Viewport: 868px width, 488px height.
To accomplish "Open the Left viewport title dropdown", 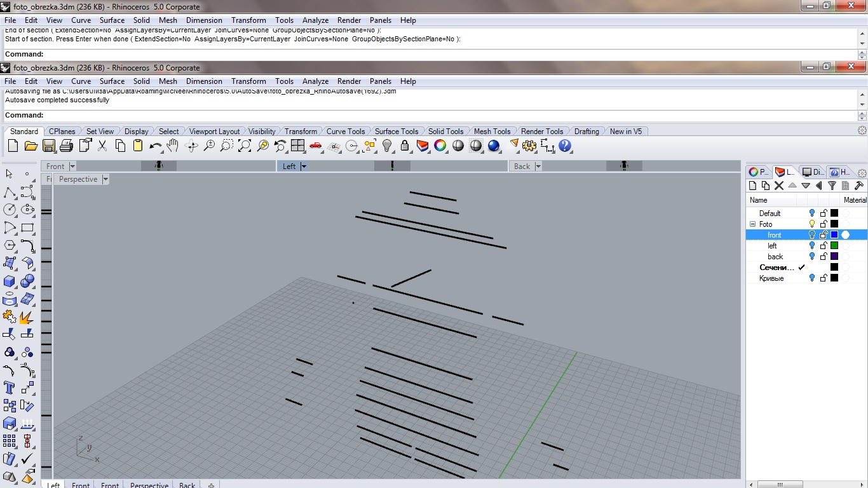I will pyautogui.click(x=304, y=166).
